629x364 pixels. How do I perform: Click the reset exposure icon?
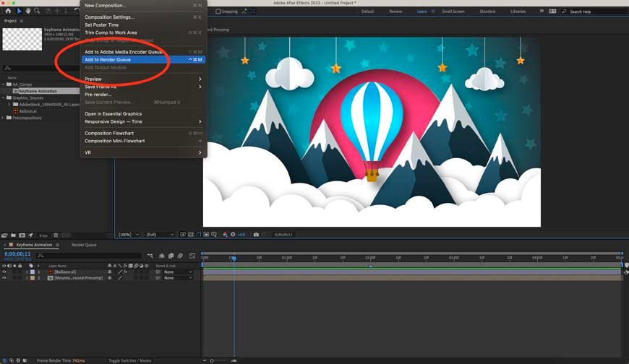233,235
